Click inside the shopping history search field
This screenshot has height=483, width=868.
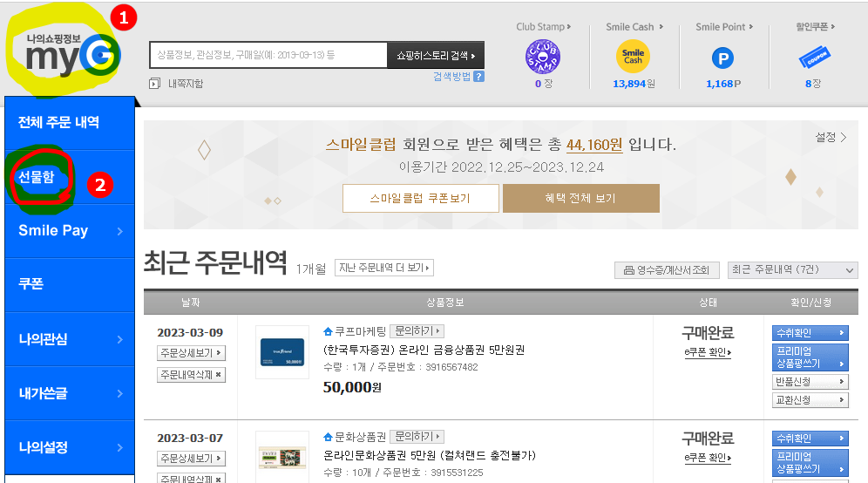268,55
